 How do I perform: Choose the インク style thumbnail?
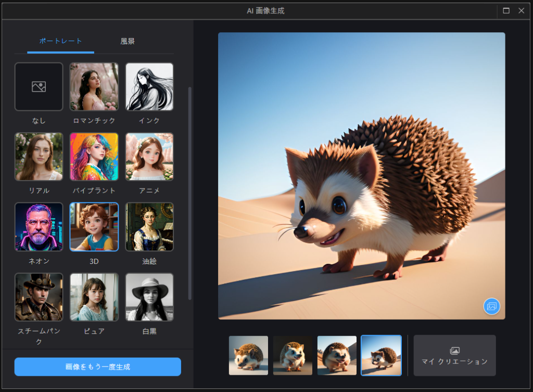point(149,87)
